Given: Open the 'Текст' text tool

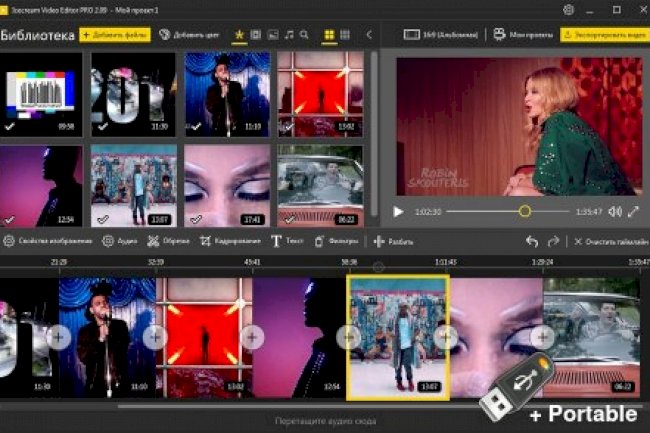Looking at the screenshot, I should (x=287, y=241).
